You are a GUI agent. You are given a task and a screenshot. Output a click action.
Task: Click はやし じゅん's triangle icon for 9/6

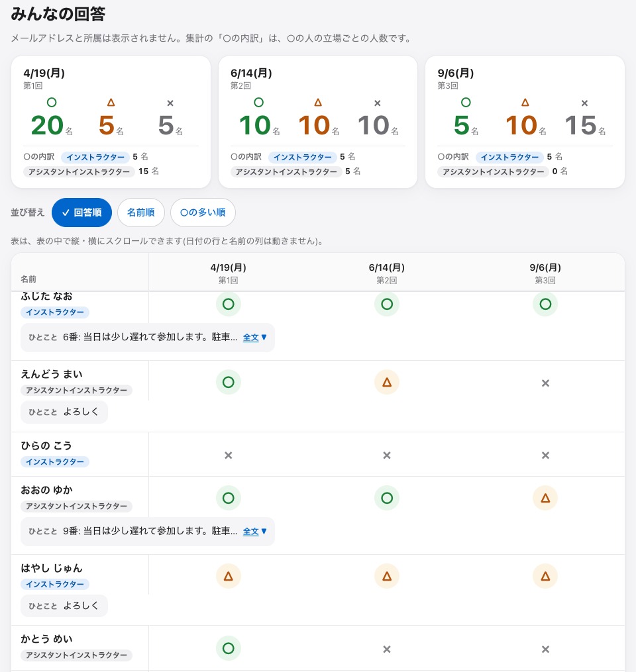545,577
